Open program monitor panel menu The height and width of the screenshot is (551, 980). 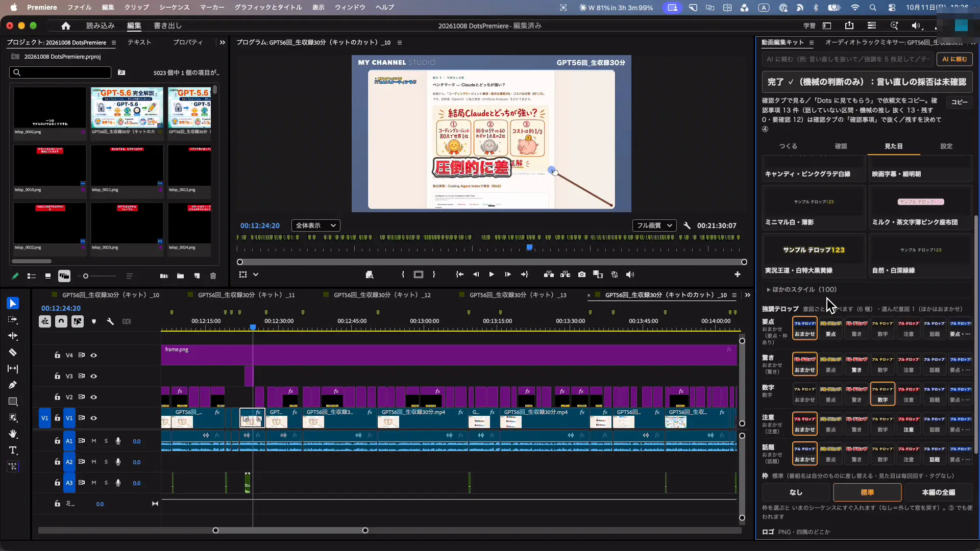[400, 42]
